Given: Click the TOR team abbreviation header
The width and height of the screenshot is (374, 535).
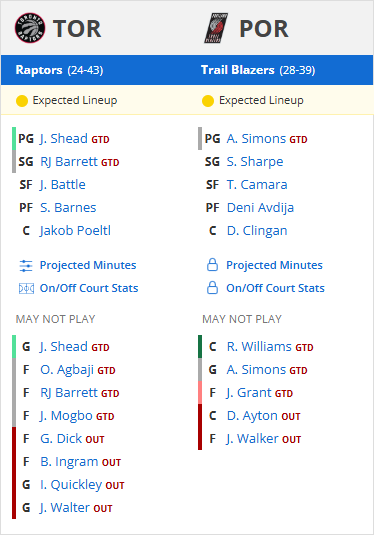Looking at the screenshot, I should [x=77, y=28].
